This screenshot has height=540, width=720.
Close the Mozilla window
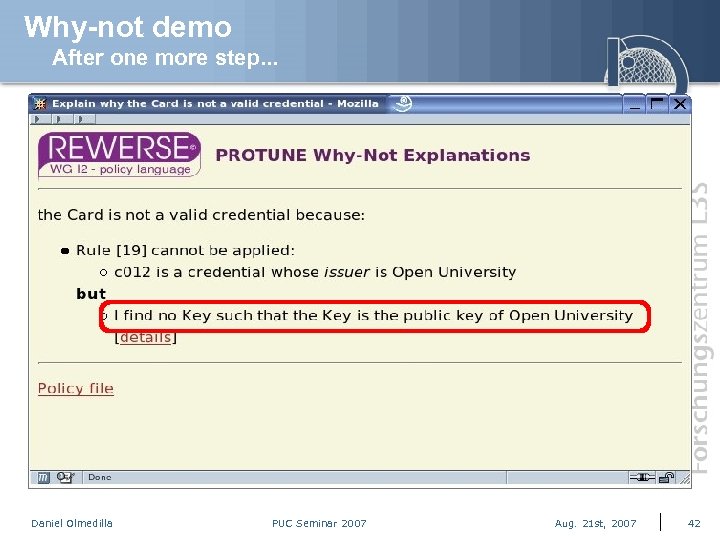coord(680,105)
